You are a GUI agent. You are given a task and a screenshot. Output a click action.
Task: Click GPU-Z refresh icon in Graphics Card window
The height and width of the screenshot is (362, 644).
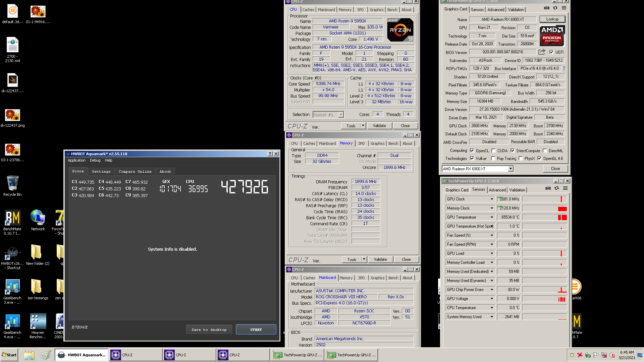coord(555,8)
